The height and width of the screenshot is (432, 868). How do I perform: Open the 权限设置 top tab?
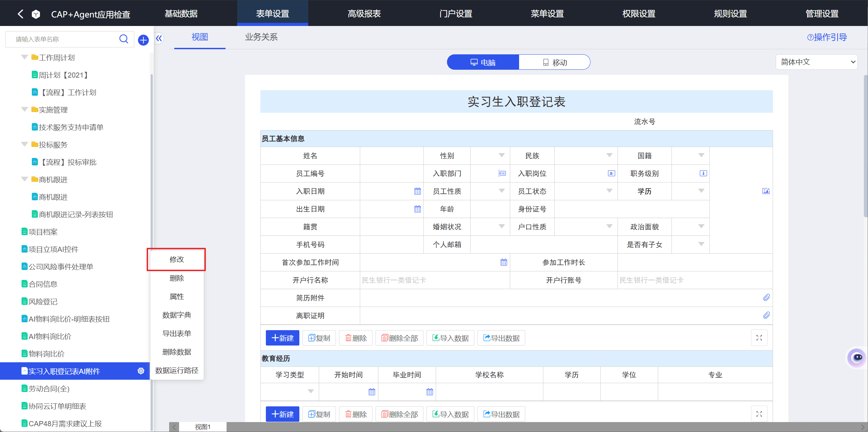pyautogui.click(x=639, y=14)
